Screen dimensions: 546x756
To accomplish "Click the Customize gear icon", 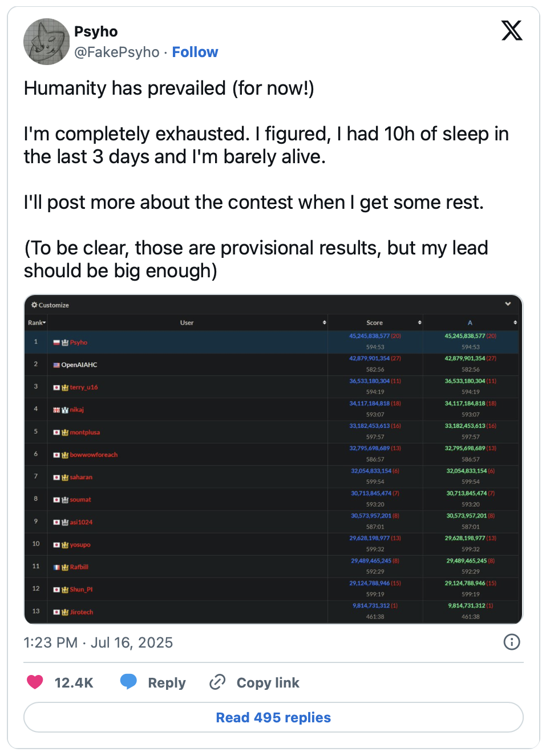I will pyautogui.click(x=34, y=305).
